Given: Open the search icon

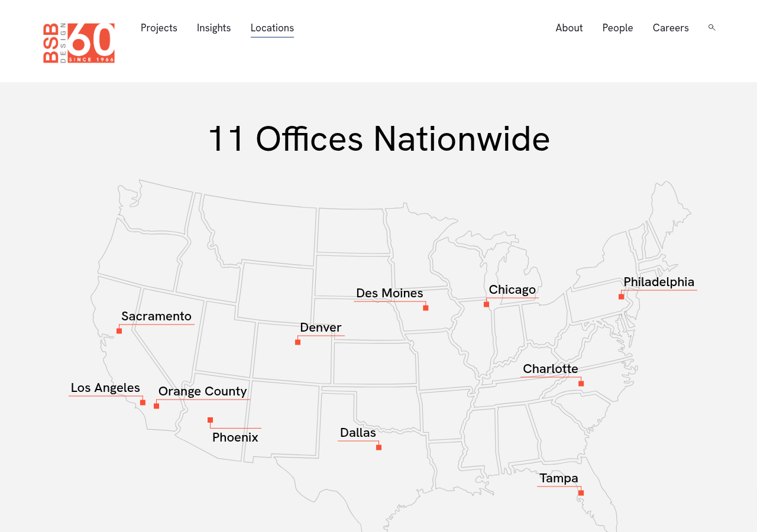Looking at the screenshot, I should click(711, 27).
